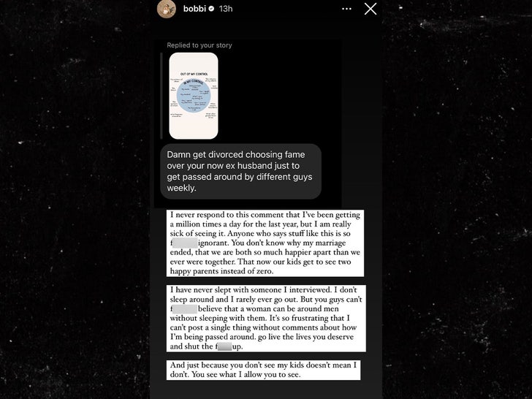This screenshot has width=532, height=399.
Task: Click the vertical quote bar beside the thumbnail
Action: coord(161,96)
